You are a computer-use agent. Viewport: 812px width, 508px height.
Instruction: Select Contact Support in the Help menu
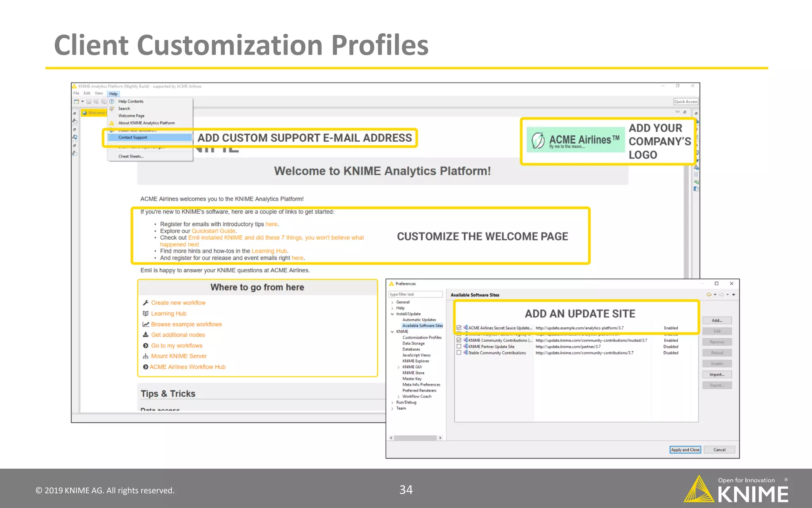(133, 137)
